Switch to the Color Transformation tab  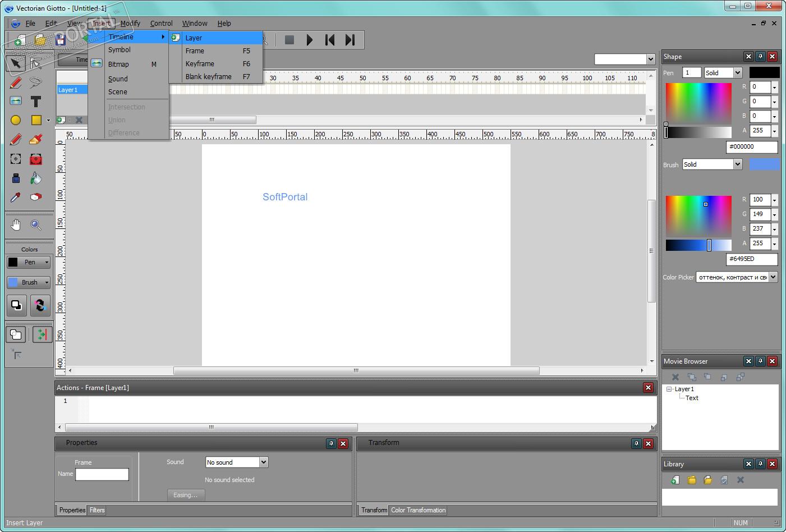[x=419, y=510]
